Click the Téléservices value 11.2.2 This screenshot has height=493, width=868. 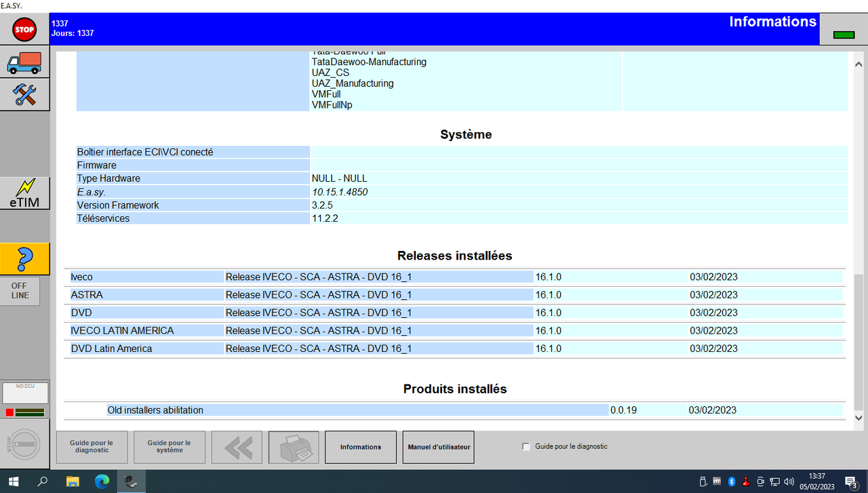tap(326, 218)
